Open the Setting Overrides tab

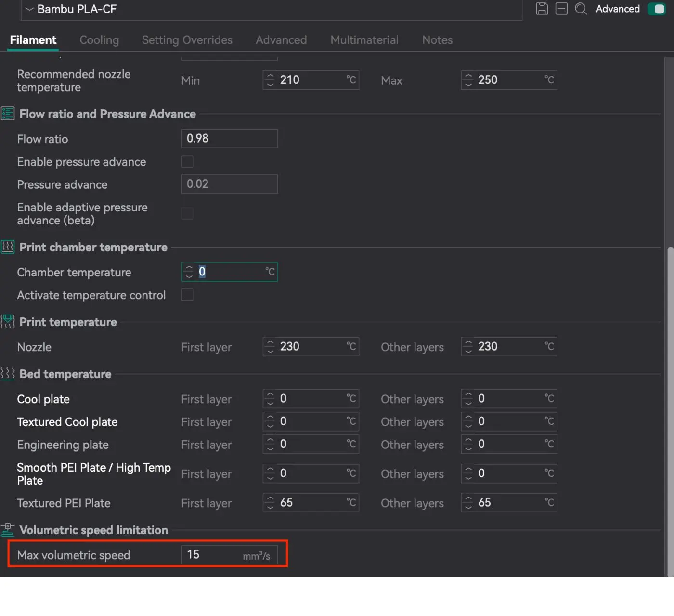[187, 40]
